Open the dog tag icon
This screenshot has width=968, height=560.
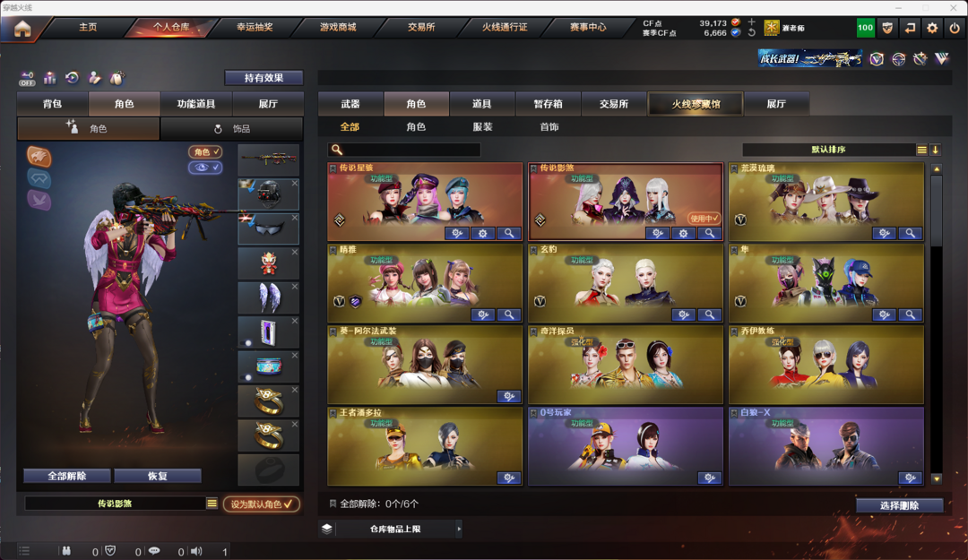pos(117,78)
